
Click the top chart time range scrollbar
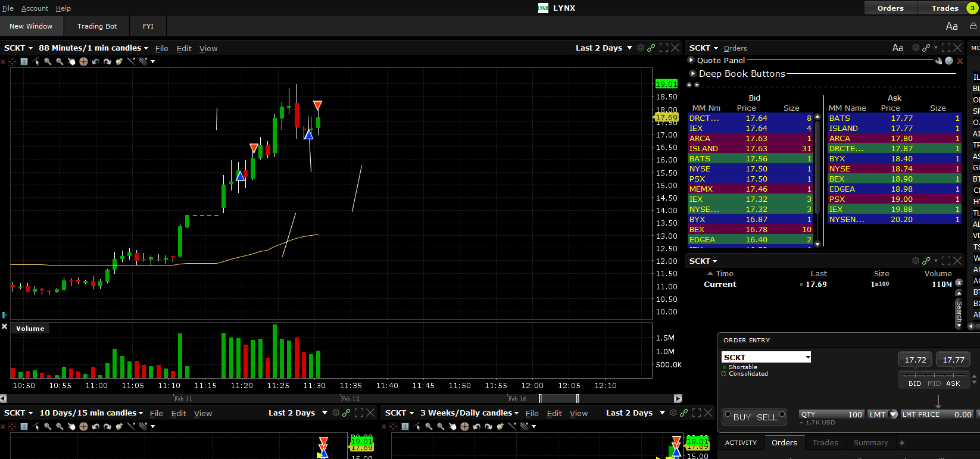click(x=341, y=398)
